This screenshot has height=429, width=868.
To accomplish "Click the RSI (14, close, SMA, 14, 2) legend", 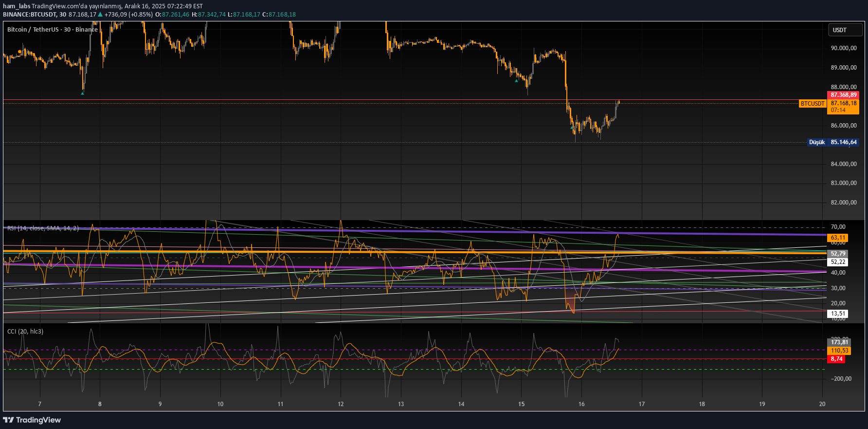I will (43, 228).
